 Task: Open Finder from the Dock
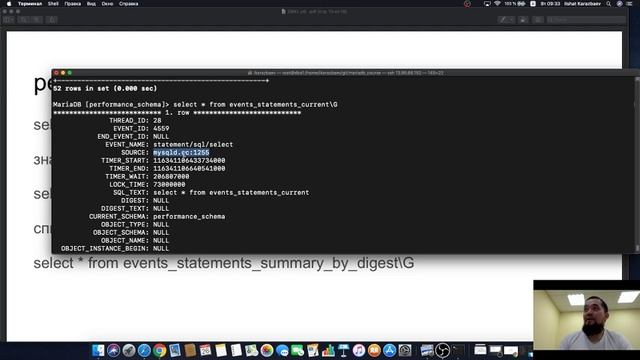click(98, 350)
